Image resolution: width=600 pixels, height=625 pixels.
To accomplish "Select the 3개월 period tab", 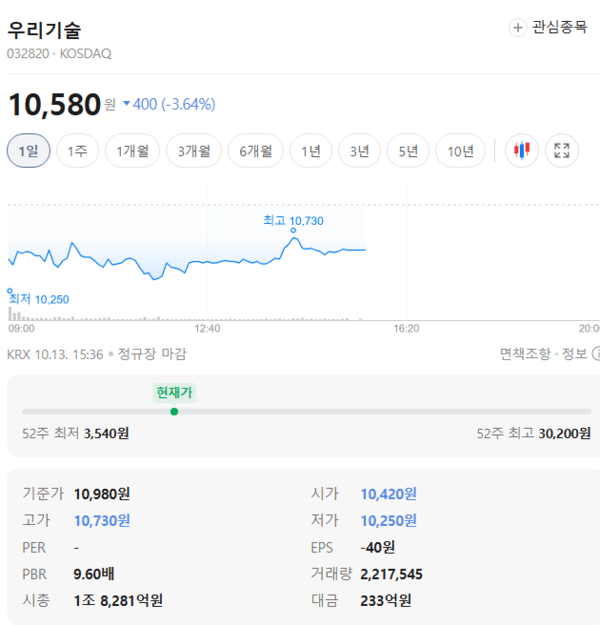I will pos(194,151).
